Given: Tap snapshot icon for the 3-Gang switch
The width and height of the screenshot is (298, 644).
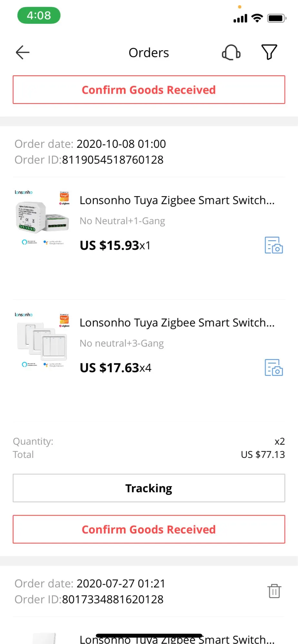Looking at the screenshot, I should point(273,368).
